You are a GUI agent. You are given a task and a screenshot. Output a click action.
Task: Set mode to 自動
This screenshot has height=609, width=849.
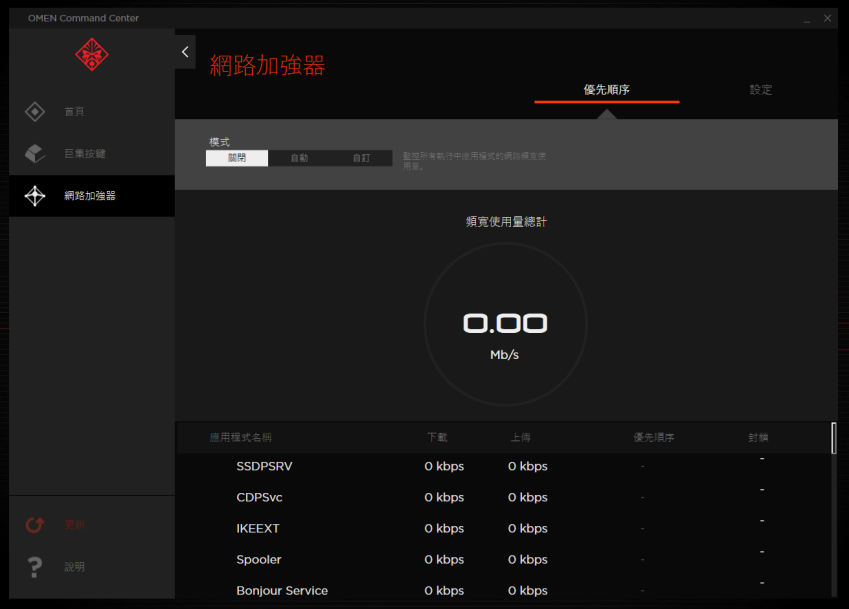click(x=299, y=158)
